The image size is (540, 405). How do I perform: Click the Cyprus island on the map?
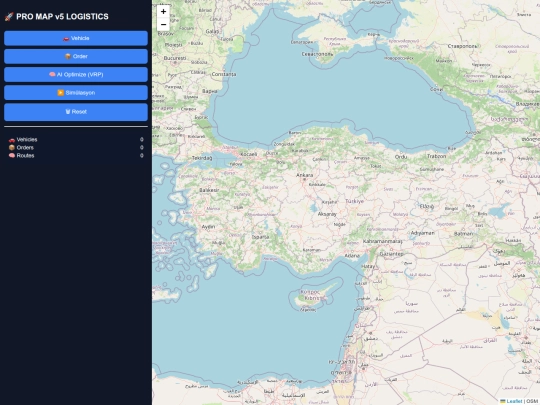tap(312, 296)
